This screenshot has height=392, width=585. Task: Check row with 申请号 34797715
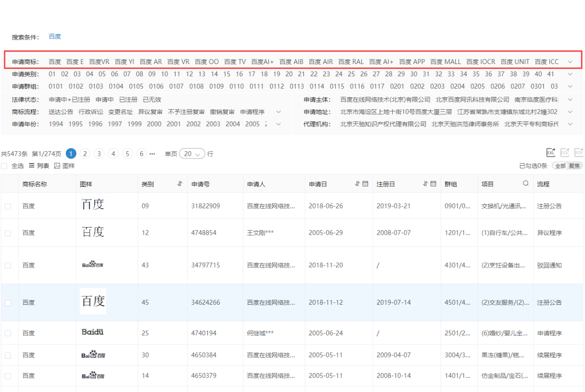tap(8, 265)
